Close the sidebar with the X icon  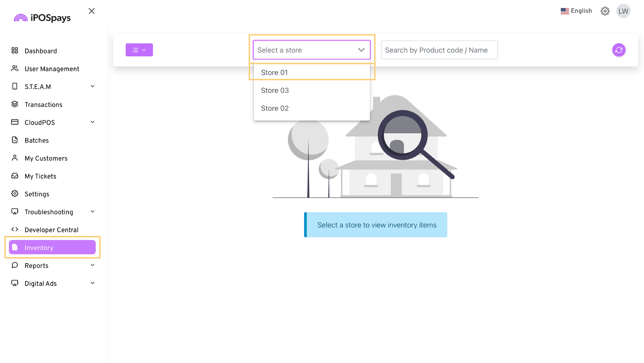92,11
